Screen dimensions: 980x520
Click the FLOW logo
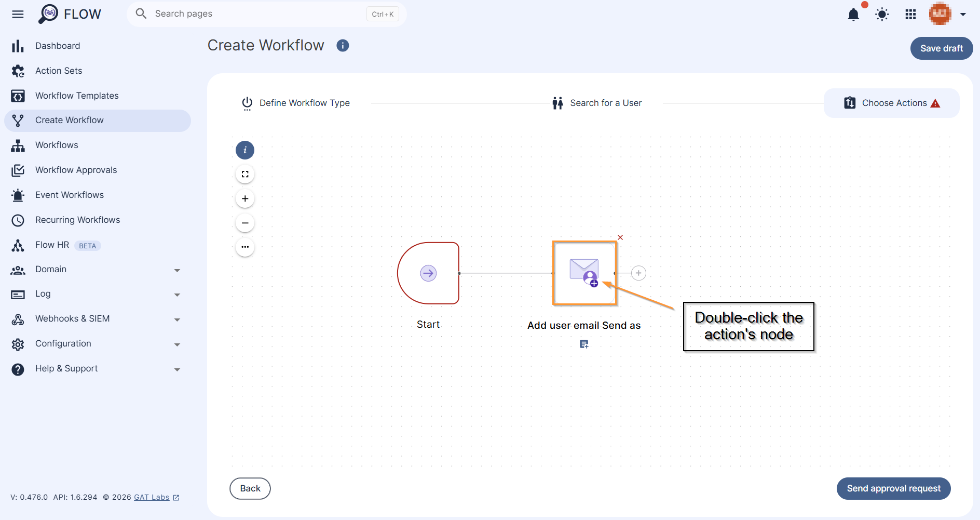(x=70, y=14)
